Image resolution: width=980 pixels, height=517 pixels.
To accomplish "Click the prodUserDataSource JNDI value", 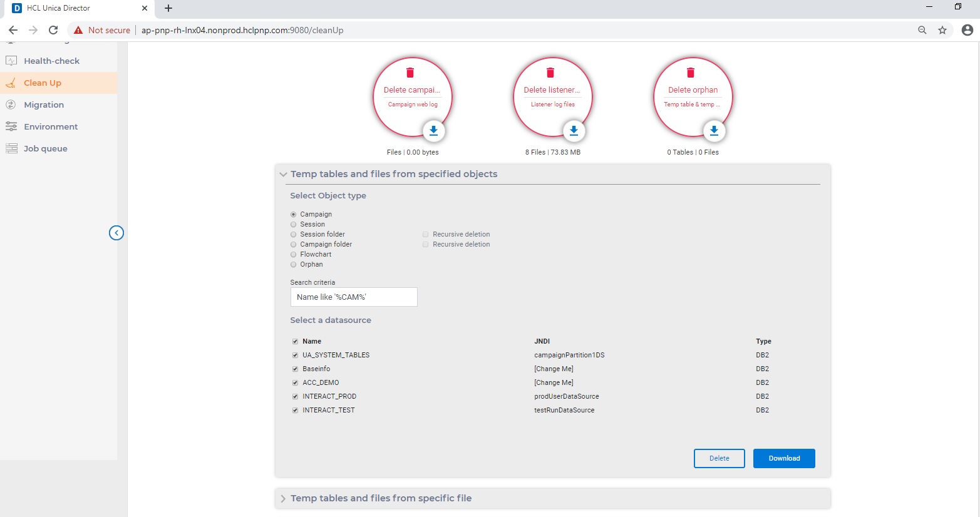I will pyautogui.click(x=567, y=396).
